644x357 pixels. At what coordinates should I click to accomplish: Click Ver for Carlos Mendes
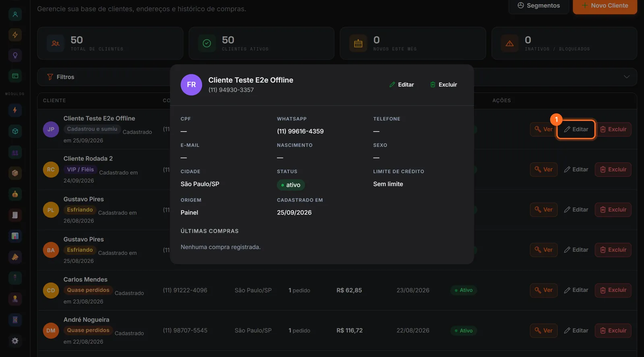[544, 290]
